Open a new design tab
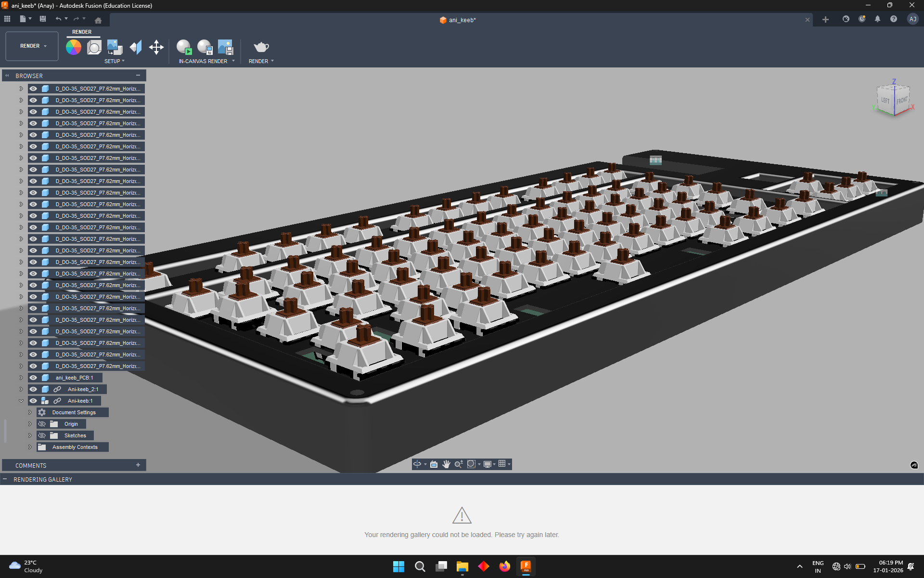This screenshot has height=578, width=924. (825, 19)
